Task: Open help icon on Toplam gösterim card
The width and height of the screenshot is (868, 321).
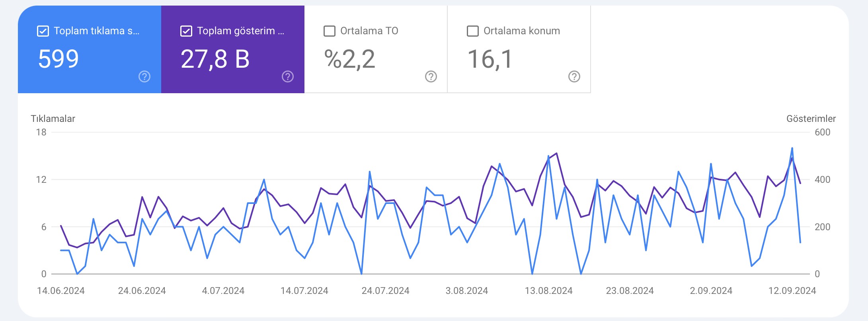Action: tap(288, 76)
